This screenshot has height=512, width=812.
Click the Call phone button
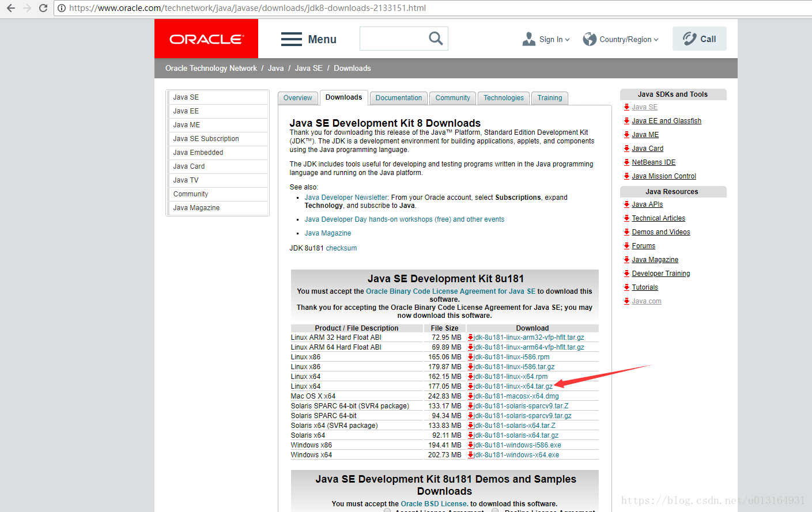click(x=700, y=39)
